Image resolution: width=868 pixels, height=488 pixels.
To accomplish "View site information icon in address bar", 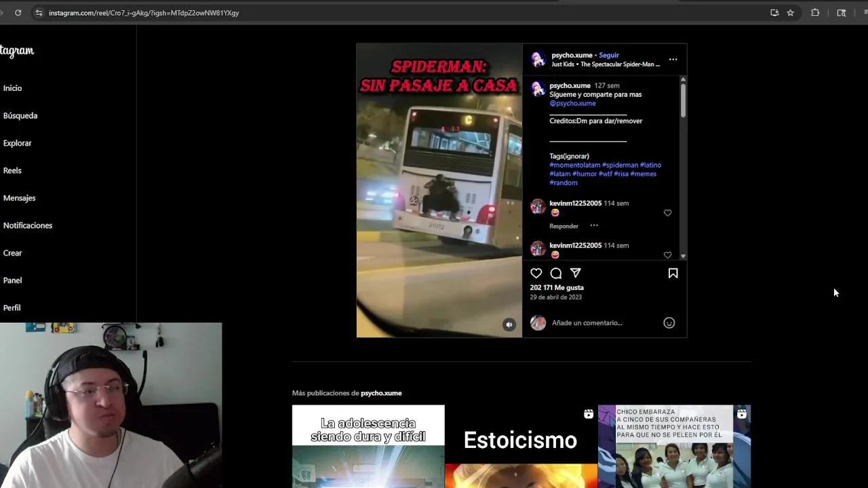I will pos(39,12).
